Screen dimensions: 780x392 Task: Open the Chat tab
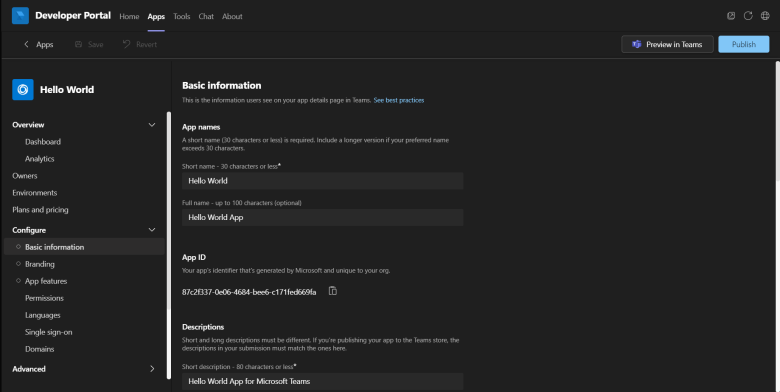pyautogui.click(x=206, y=16)
